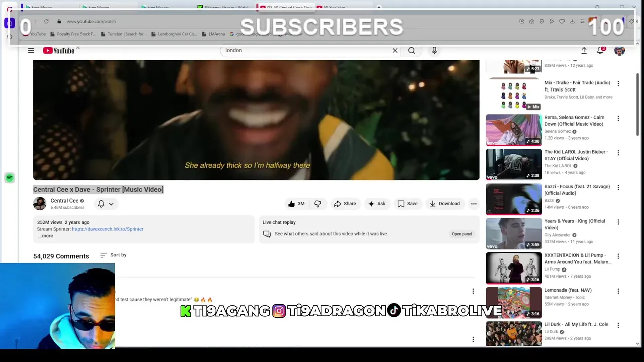The image size is (644, 362).
Task: Click the live chat replay icon
Action: pos(267,234)
